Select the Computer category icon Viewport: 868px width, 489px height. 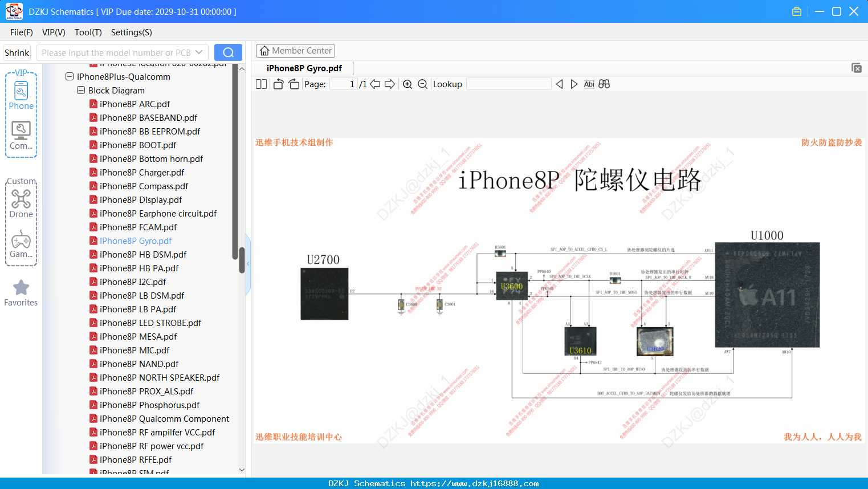coord(21,136)
